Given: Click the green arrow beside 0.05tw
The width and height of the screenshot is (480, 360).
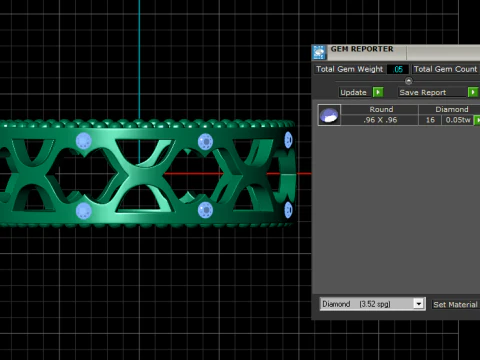Looking at the screenshot, I should pyautogui.click(x=477, y=120).
